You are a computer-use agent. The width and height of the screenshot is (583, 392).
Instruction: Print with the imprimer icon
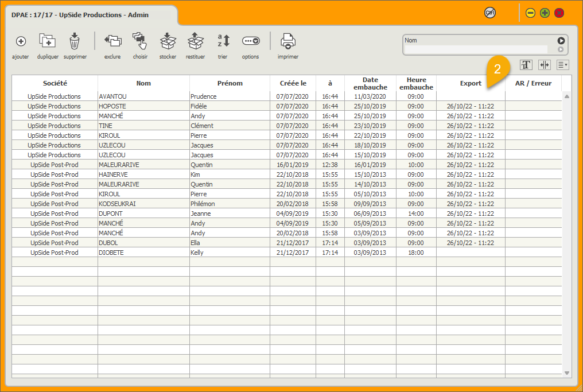[x=288, y=41]
